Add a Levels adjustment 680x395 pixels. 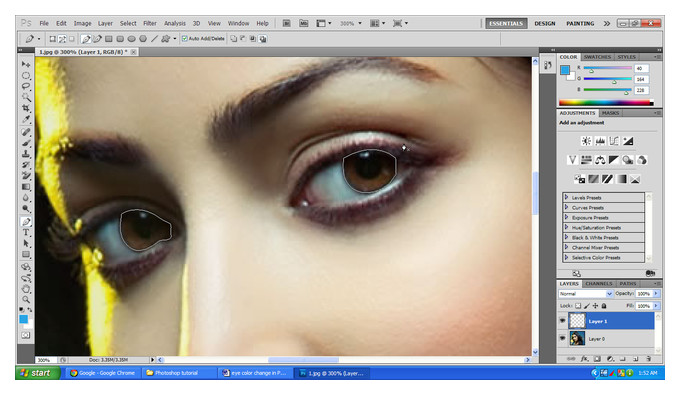(x=600, y=141)
